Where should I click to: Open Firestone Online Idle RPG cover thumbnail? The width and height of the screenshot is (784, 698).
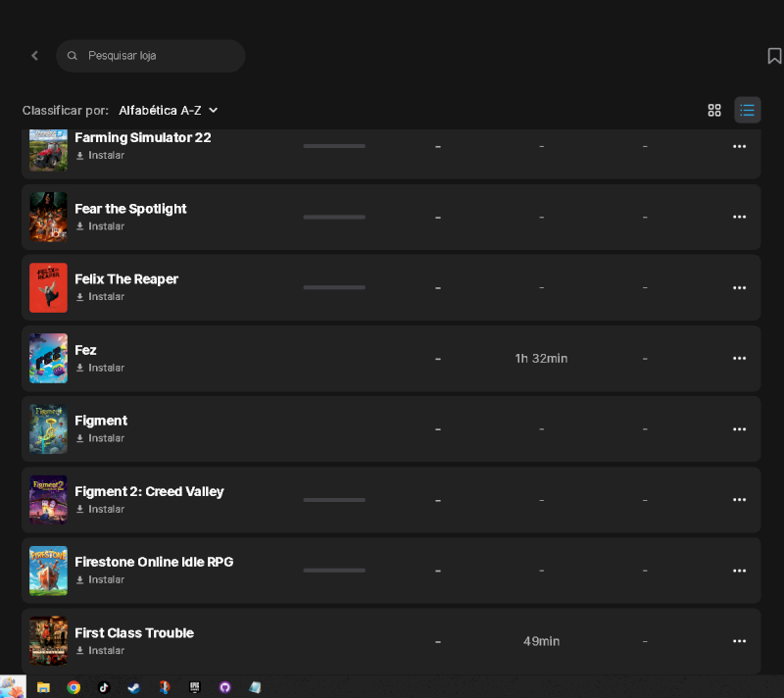[48, 571]
